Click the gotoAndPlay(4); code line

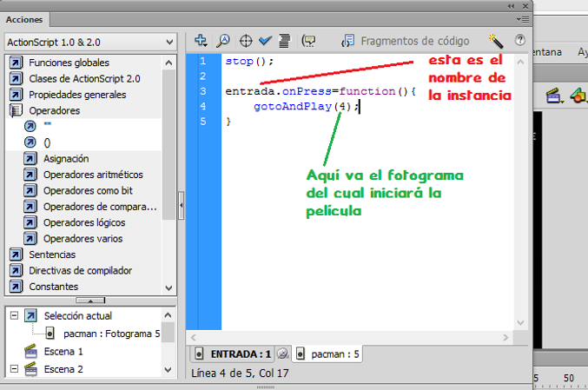(x=307, y=107)
